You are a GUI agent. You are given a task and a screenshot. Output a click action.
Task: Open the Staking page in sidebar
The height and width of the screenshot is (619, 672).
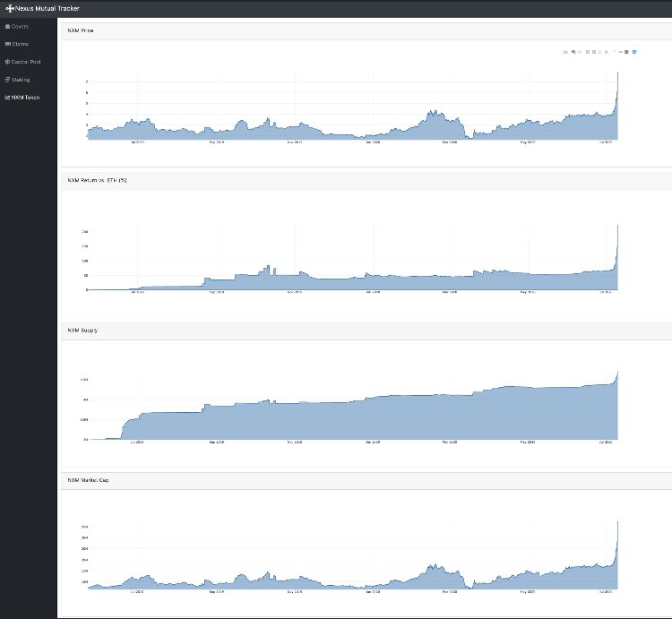18,80
